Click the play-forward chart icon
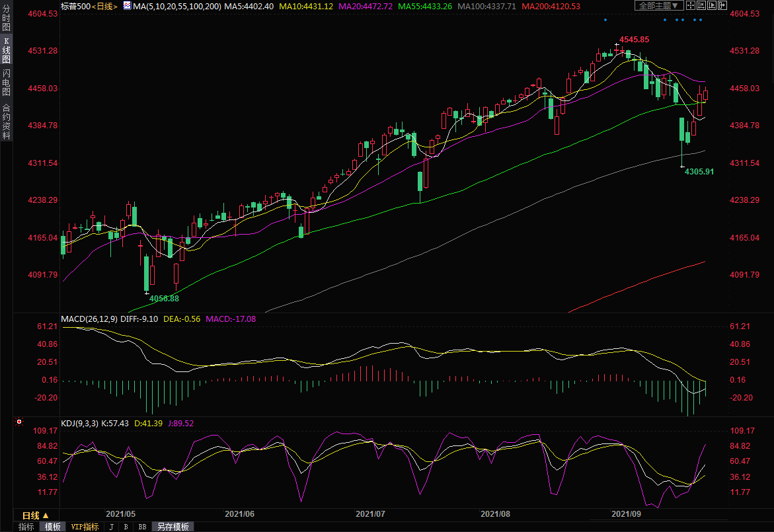This screenshot has width=774, height=532. pyautogui.click(x=713, y=5)
